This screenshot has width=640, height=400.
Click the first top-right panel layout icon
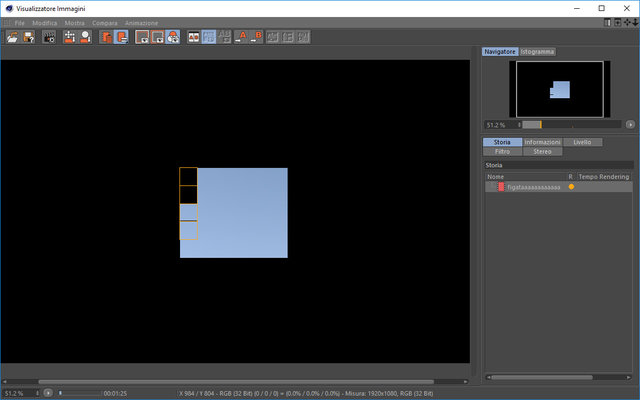[x=608, y=22]
